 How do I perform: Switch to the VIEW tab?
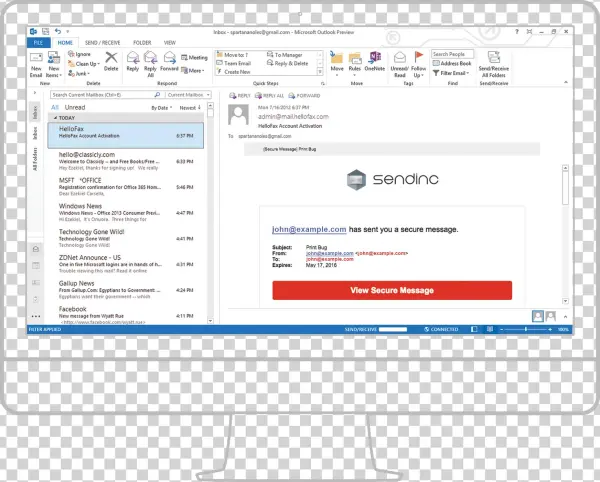click(170, 42)
